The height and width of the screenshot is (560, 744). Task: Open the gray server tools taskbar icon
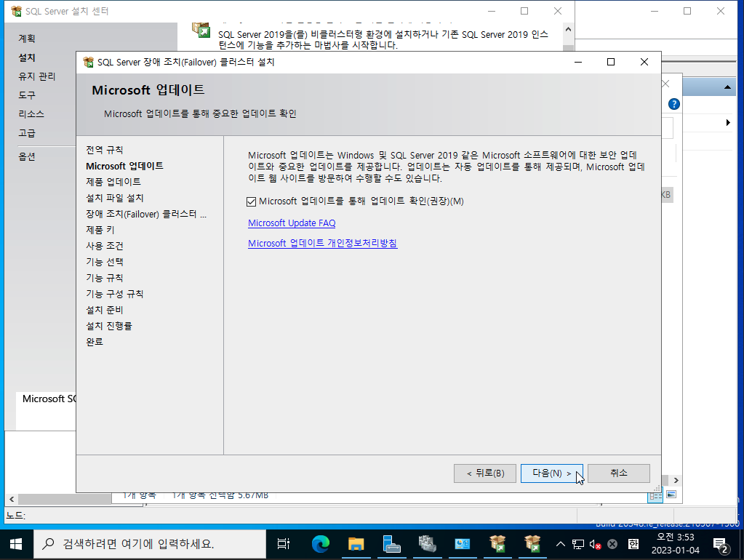[427, 544]
